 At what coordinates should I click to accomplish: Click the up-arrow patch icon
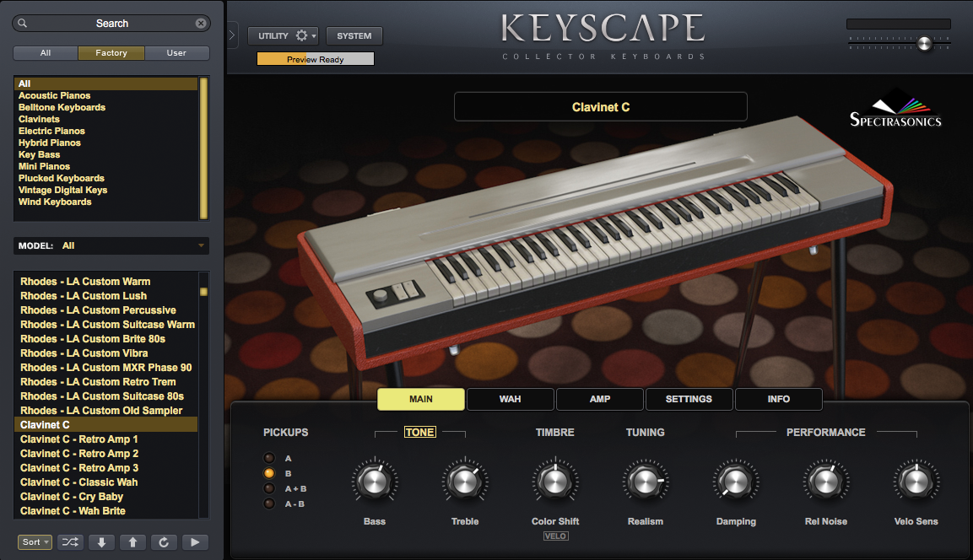[132, 541]
